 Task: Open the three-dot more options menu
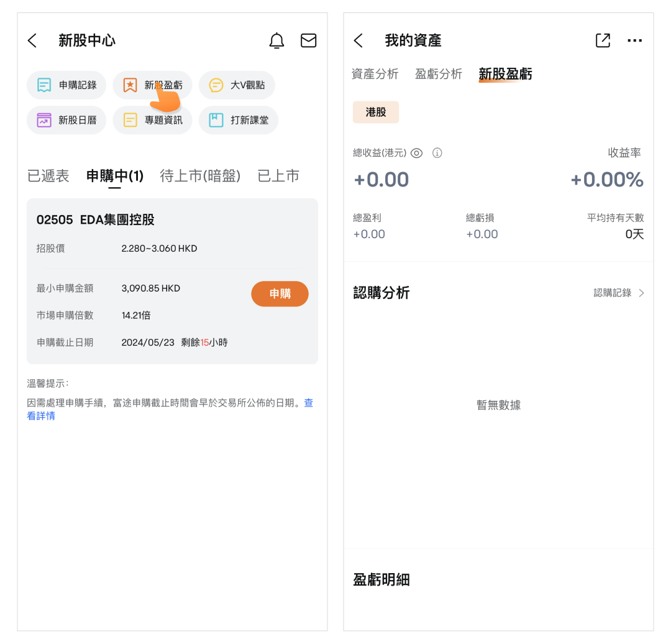tap(634, 41)
